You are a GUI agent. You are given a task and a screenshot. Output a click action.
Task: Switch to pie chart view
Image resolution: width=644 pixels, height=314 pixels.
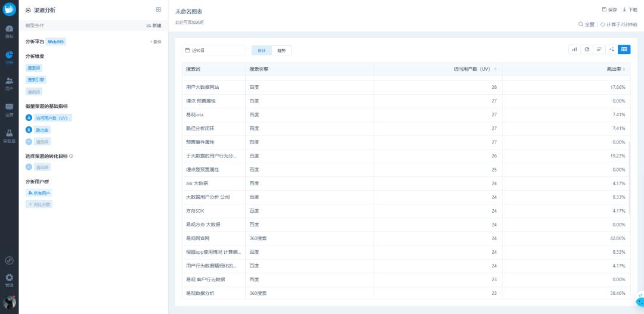(x=587, y=49)
